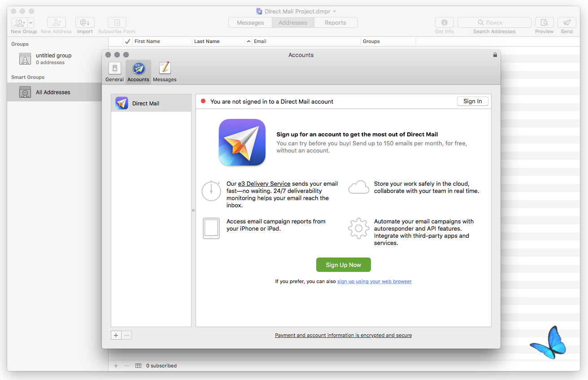Viewport: 588px width, 380px height.
Task: Click the Sign In button
Action: pyautogui.click(x=473, y=101)
